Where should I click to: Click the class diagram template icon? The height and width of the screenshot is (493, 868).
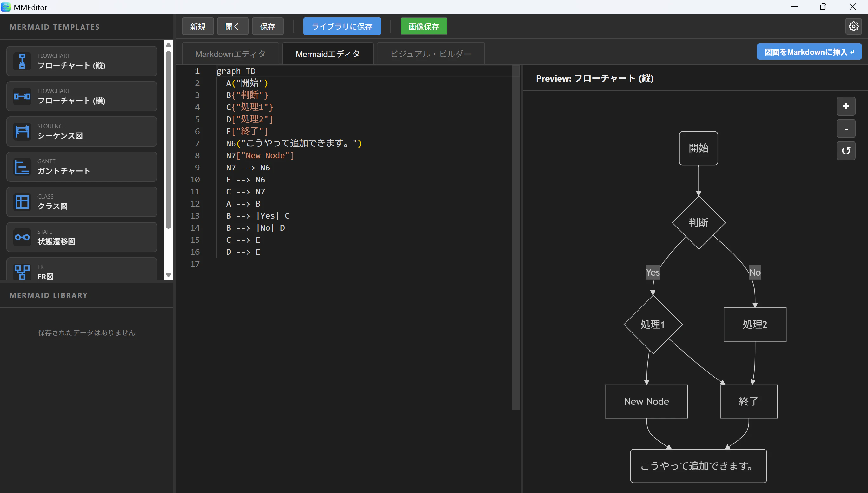pos(22,202)
